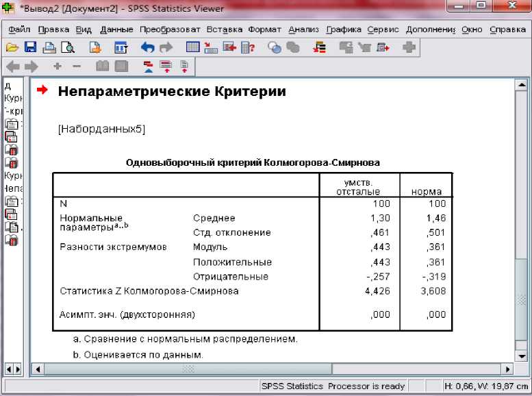The width and height of the screenshot is (532, 396).
Task: Click the grey Associate Autoscript icon
Action: 346,47
